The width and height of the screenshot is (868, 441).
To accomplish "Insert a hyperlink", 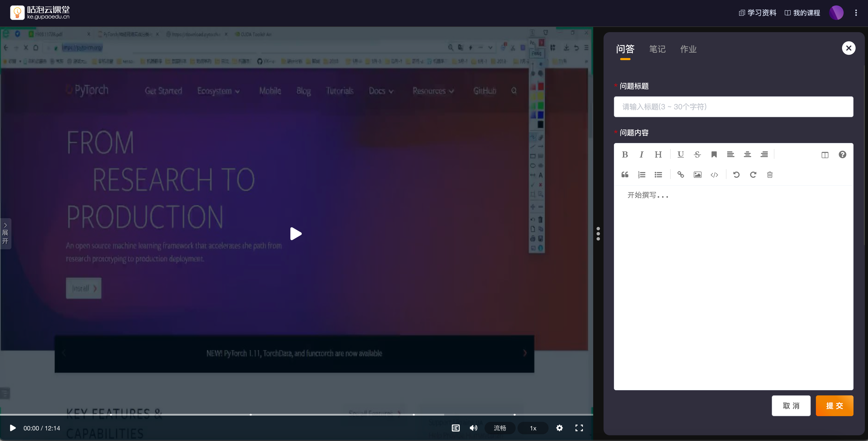I will pos(681,175).
